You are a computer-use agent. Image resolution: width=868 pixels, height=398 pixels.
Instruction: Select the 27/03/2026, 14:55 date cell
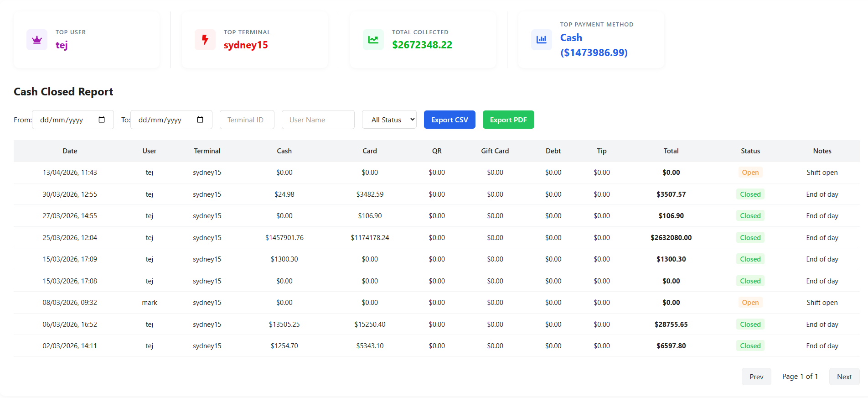[70, 216]
